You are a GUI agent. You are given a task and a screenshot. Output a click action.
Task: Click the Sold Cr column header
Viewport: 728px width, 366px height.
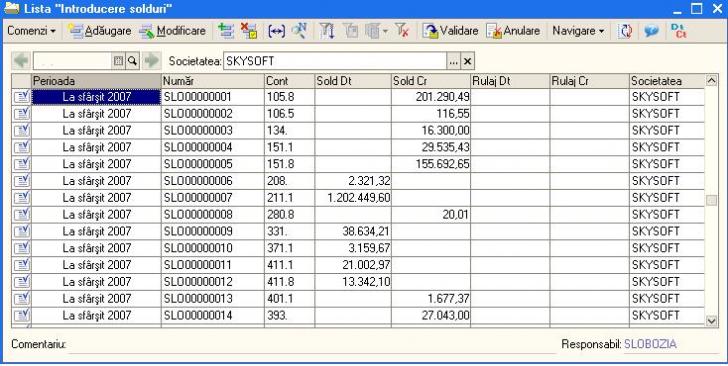tap(431, 81)
